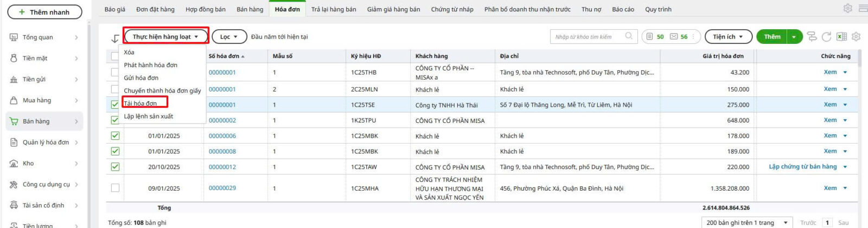Click the Excel export icon
Screen dimensions: 868x228
tap(841, 37)
